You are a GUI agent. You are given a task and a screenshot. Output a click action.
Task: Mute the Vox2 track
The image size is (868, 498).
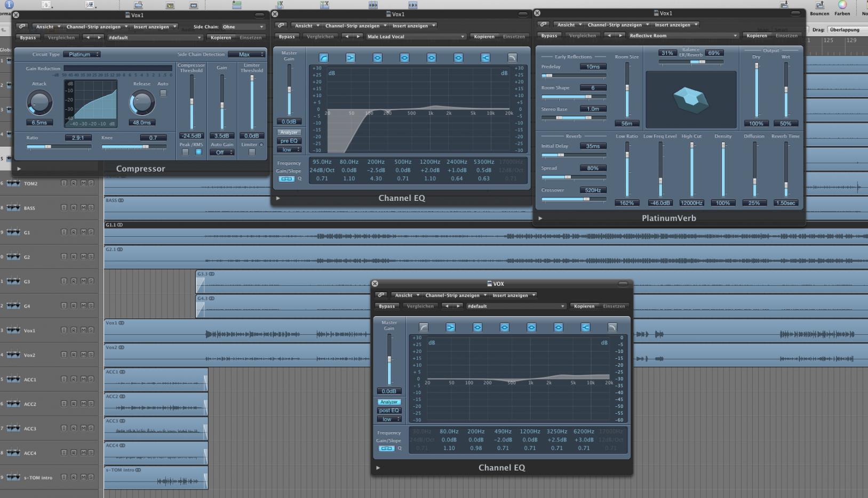tap(83, 355)
